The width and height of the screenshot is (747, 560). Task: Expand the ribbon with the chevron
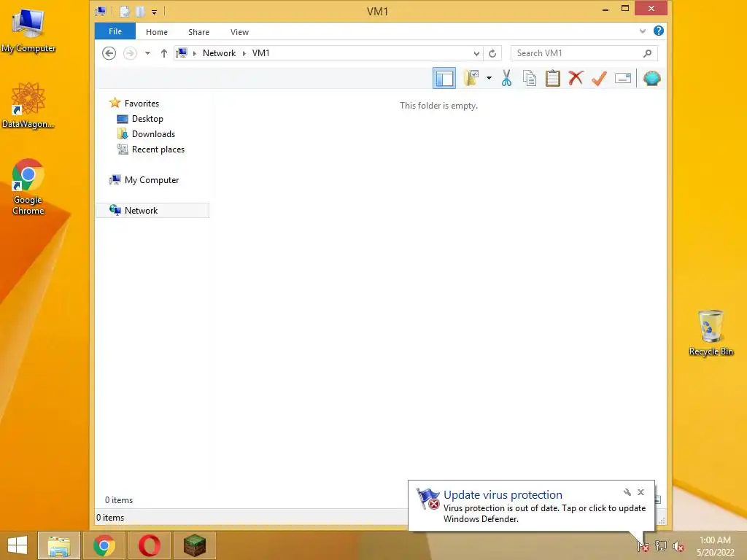tap(643, 31)
